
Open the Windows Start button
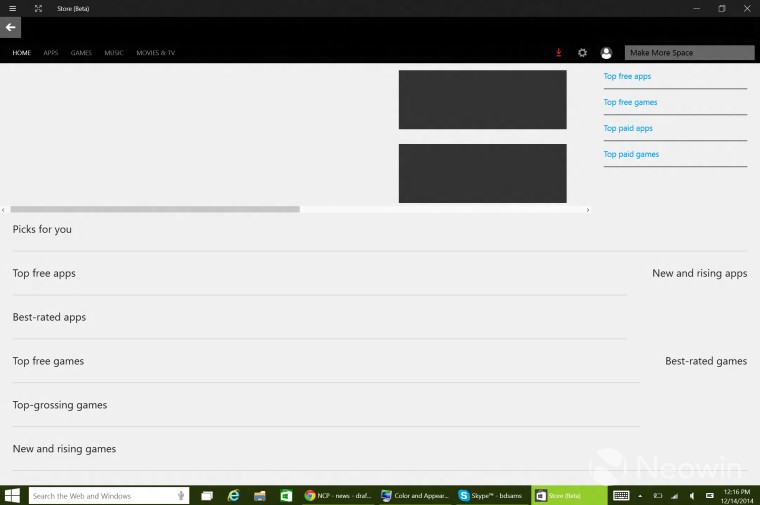click(x=12, y=495)
